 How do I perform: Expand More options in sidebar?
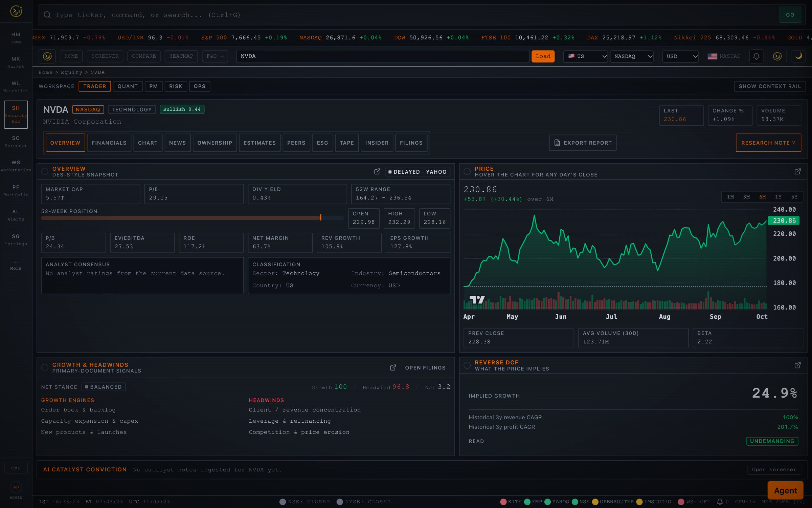tap(16, 264)
